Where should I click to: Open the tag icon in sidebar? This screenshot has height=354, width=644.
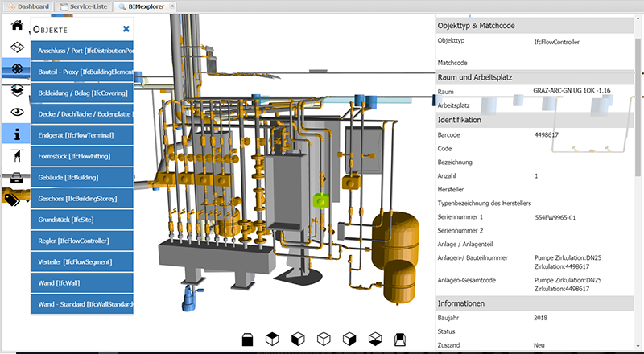(x=12, y=200)
